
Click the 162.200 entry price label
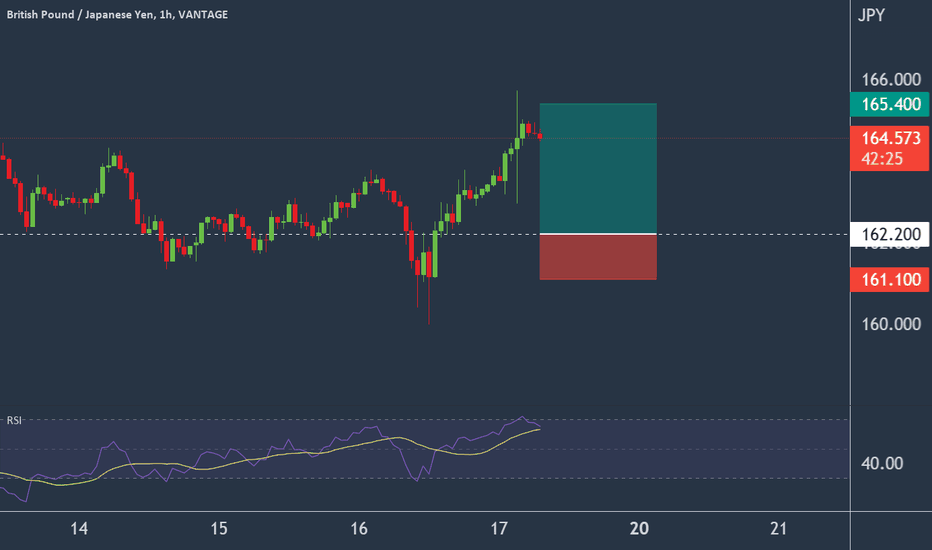coord(890,234)
